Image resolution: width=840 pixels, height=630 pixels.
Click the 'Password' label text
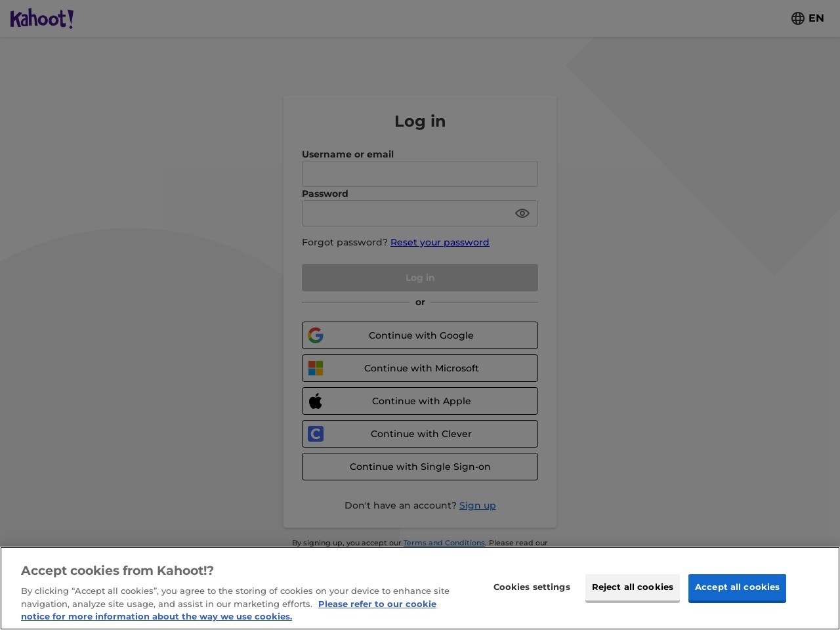coord(325,194)
